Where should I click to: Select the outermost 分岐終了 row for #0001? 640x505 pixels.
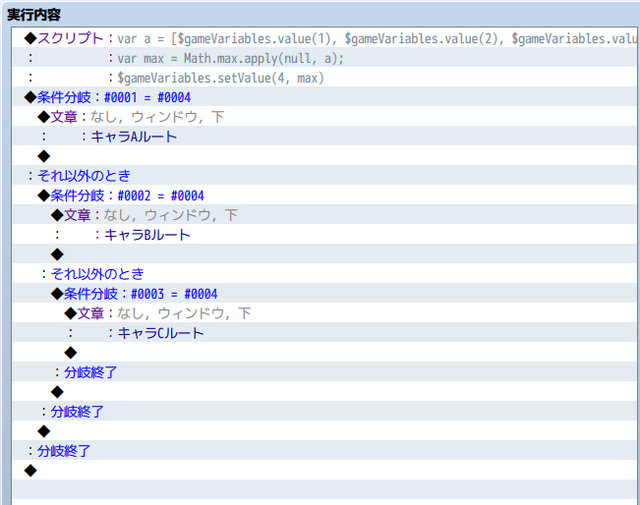point(324,450)
